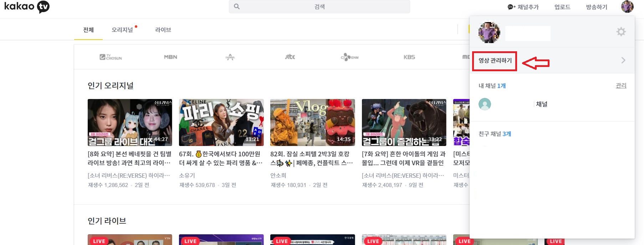Click 내 채널 1개 label
The height and width of the screenshot is (245, 644).
[x=492, y=86]
